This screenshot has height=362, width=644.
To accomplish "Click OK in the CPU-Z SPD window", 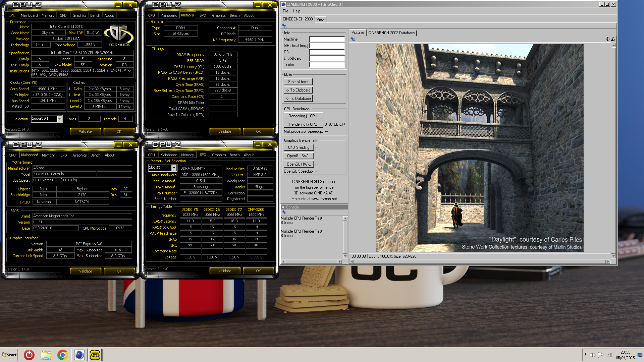I will tap(258, 271).
